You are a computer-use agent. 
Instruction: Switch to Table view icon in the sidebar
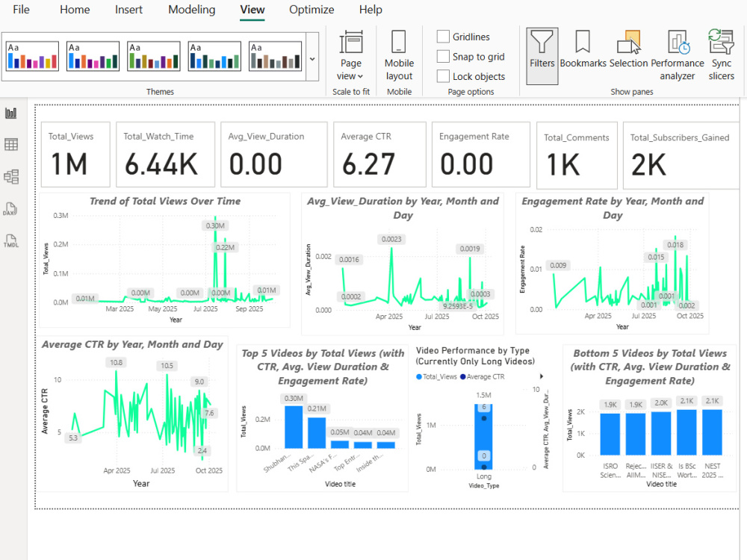pos(11,145)
